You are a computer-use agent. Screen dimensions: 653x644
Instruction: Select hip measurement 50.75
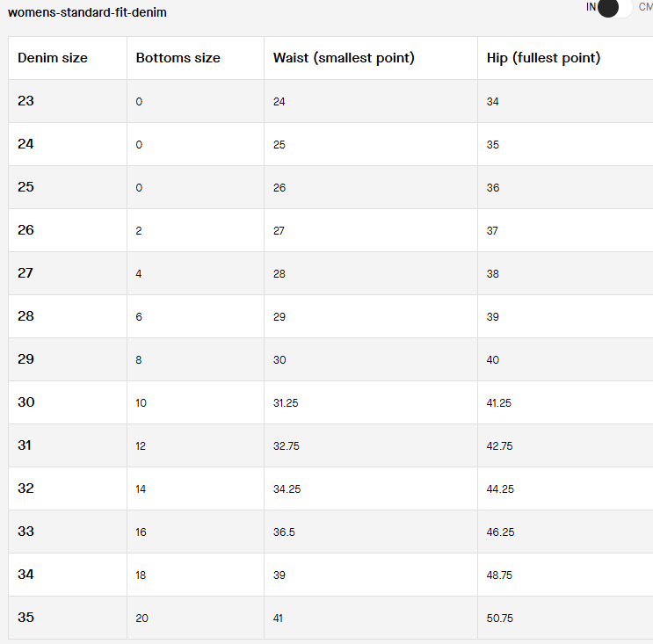tap(500, 619)
